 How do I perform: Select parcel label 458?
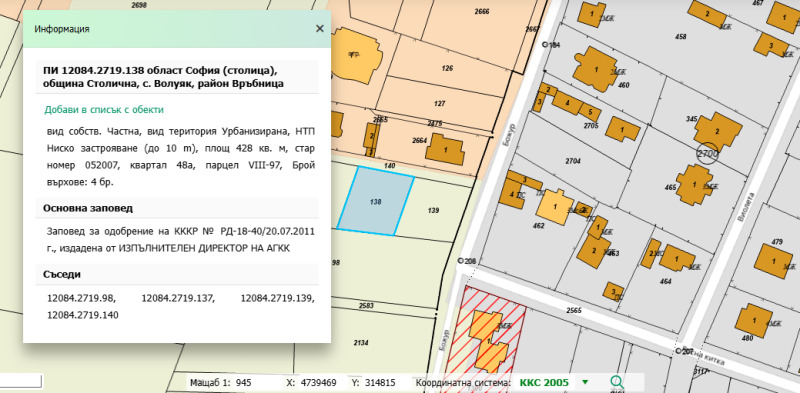[680, 36]
